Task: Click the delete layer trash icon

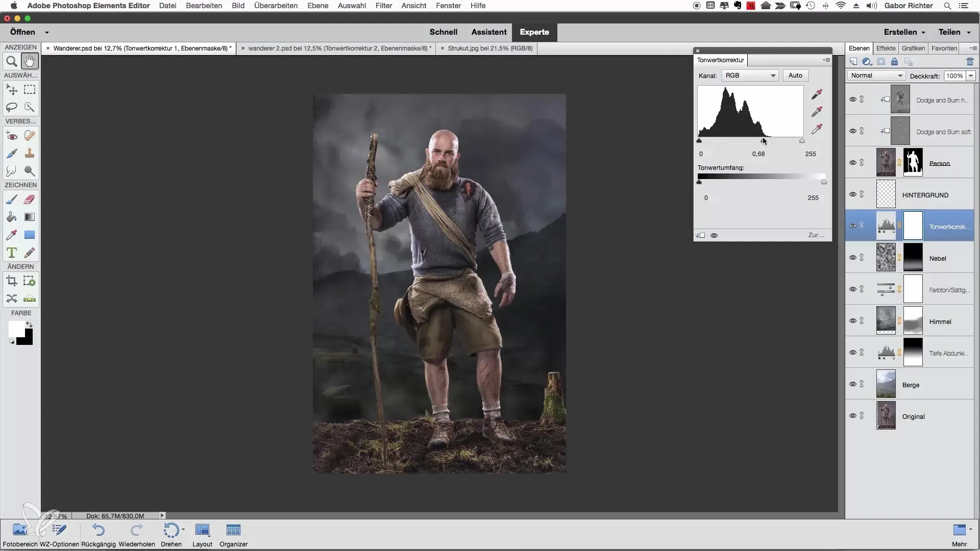Action: 970,62
